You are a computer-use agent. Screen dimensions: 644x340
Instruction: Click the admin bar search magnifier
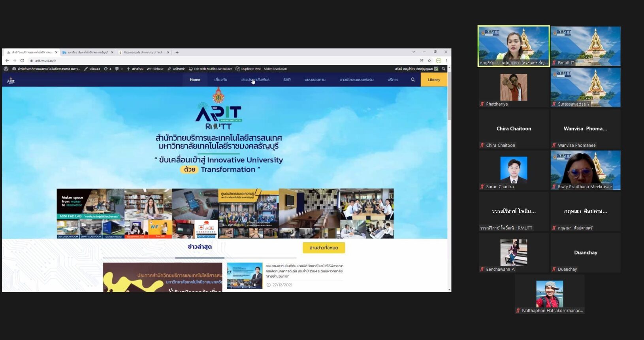point(444,69)
